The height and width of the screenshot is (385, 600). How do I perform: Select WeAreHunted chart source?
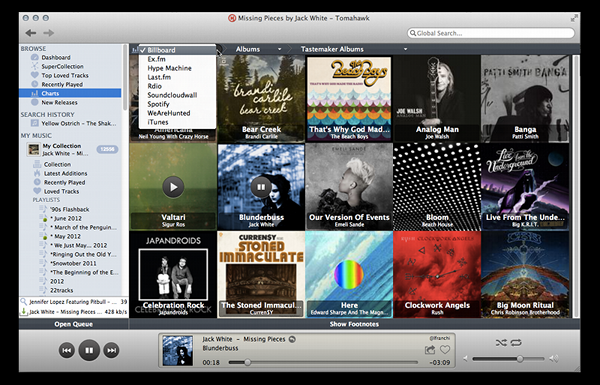coord(178,113)
